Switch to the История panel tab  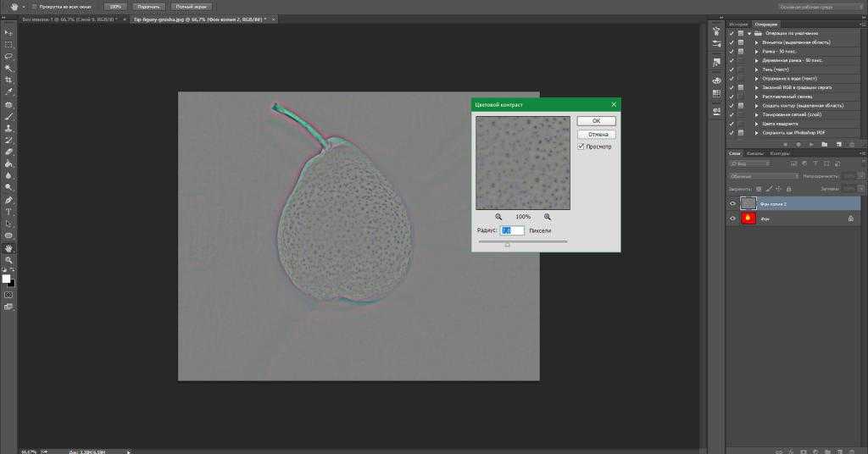[x=738, y=24]
